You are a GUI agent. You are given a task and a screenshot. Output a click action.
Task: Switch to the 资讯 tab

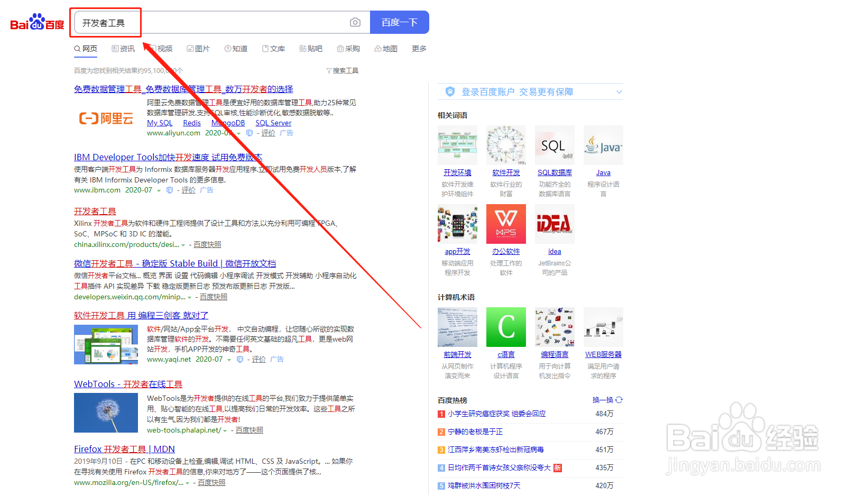point(123,49)
